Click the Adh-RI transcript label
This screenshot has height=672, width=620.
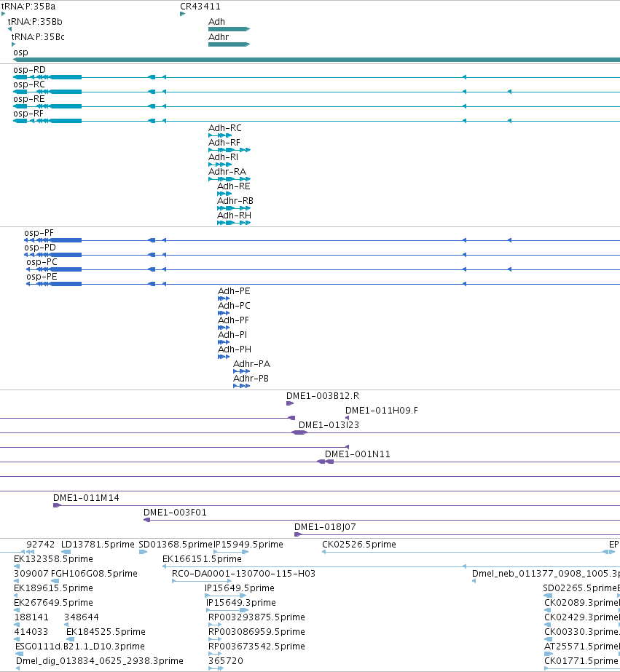(223, 157)
